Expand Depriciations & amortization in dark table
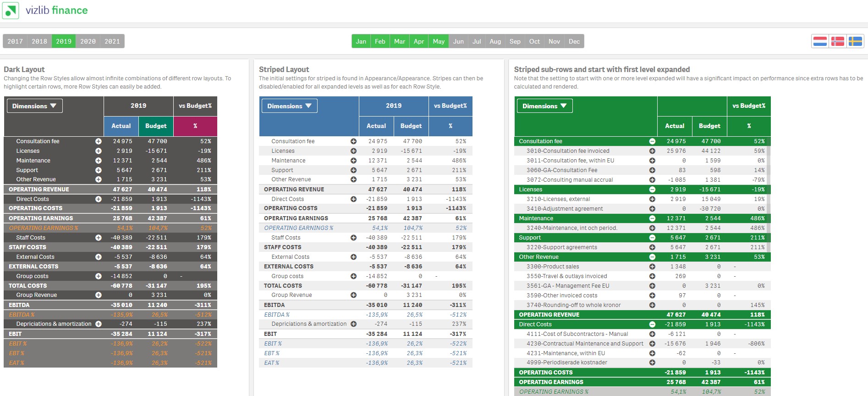Viewport: 868px width, 396px height. pyautogui.click(x=99, y=324)
